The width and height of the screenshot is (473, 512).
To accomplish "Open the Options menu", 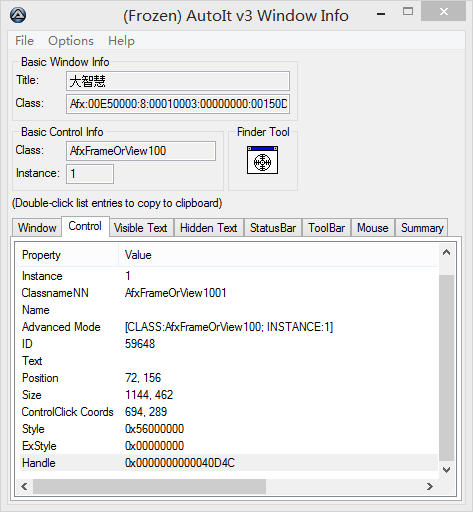I will (x=71, y=41).
